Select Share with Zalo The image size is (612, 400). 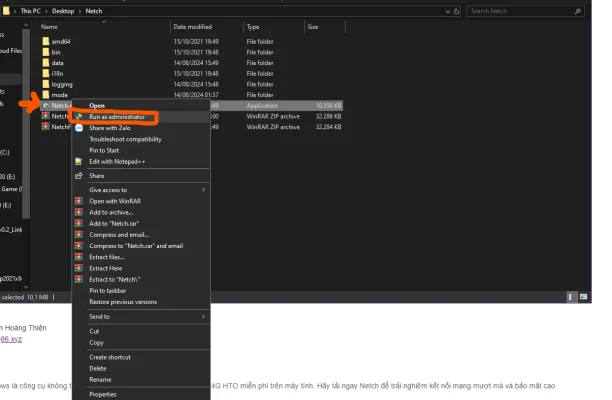point(110,128)
